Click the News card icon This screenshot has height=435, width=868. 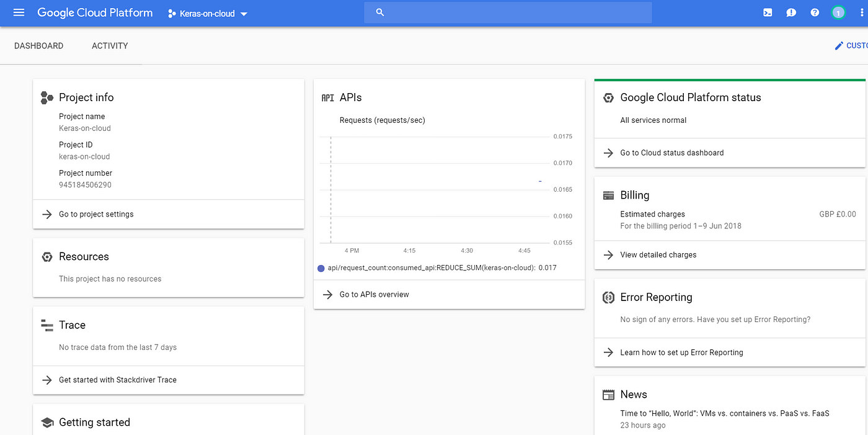608,395
